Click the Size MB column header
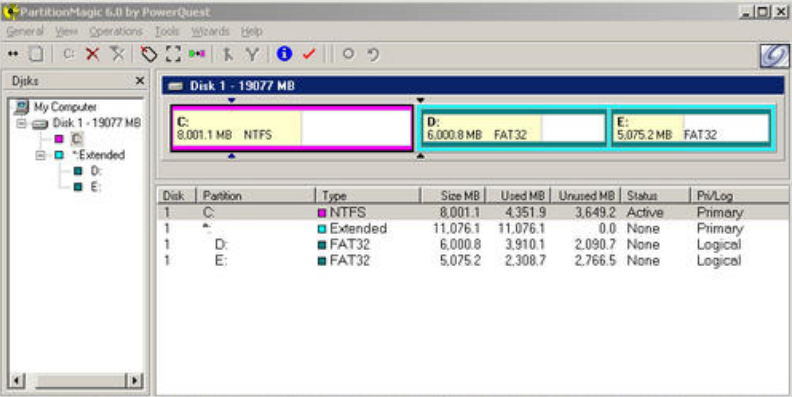 point(453,195)
